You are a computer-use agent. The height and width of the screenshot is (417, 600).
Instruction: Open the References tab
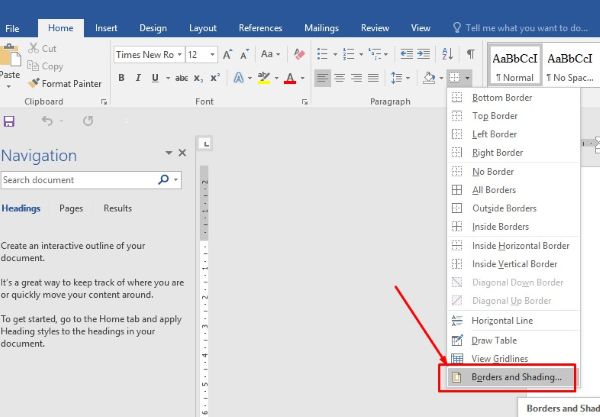point(260,28)
